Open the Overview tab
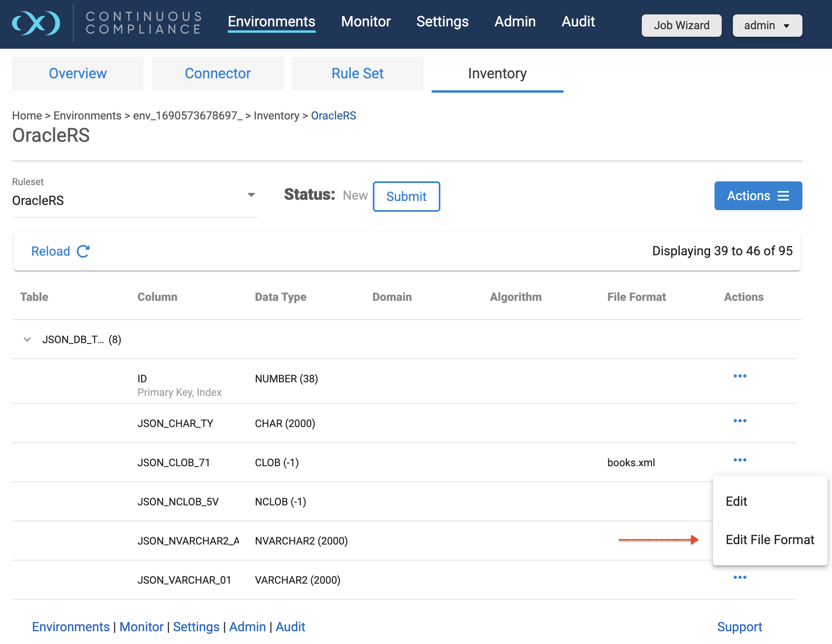The image size is (832, 644). click(x=78, y=74)
